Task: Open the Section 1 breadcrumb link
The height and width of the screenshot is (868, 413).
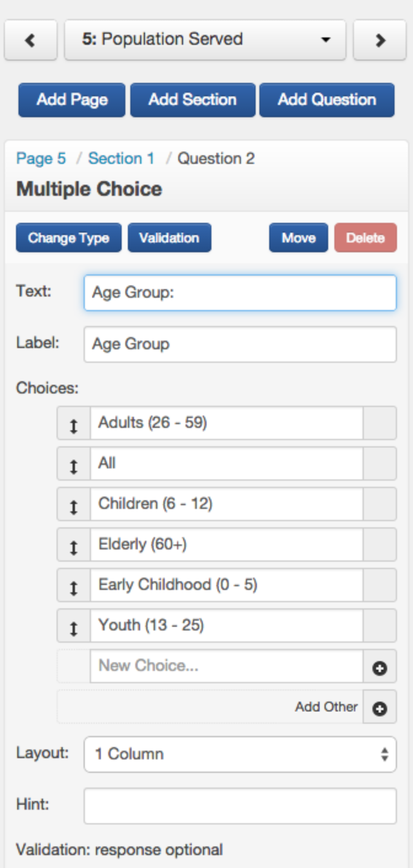Action: tap(121, 158)
